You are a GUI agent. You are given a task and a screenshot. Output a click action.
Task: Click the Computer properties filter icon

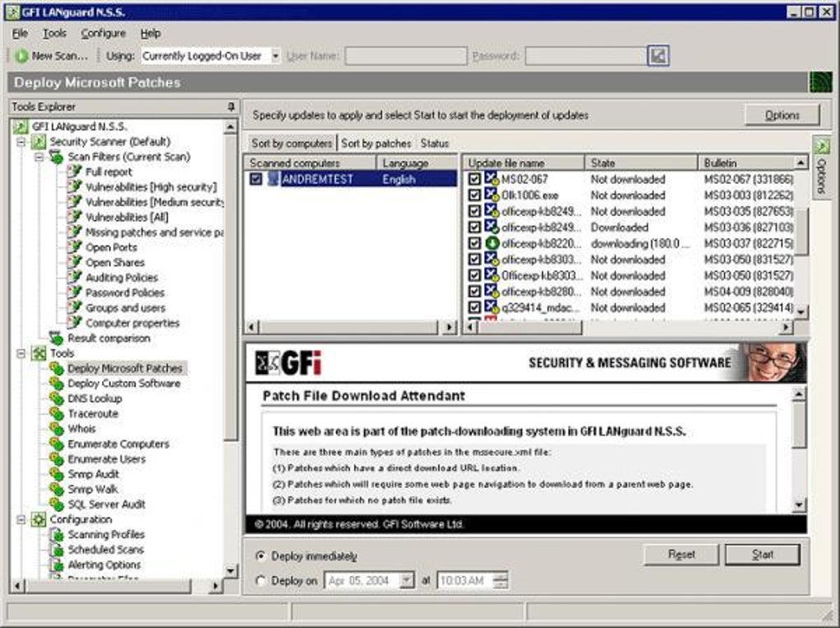coord(74,322)
